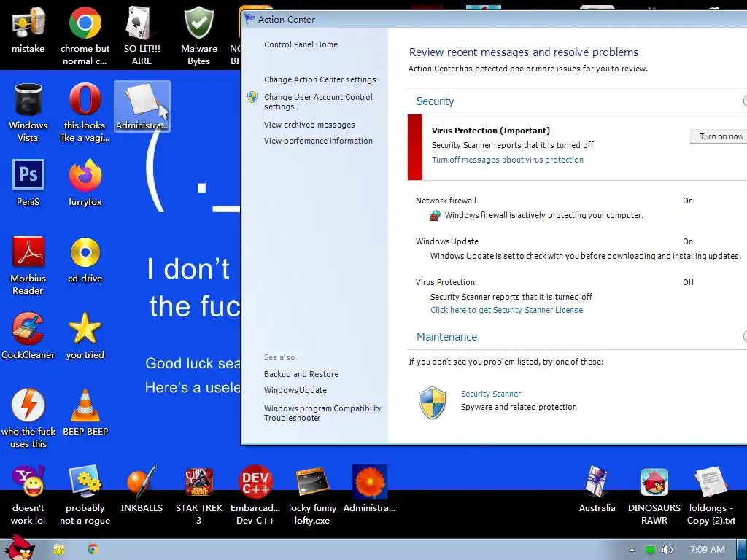Click the 'Windows Update' status row label

tap(447, 241)
